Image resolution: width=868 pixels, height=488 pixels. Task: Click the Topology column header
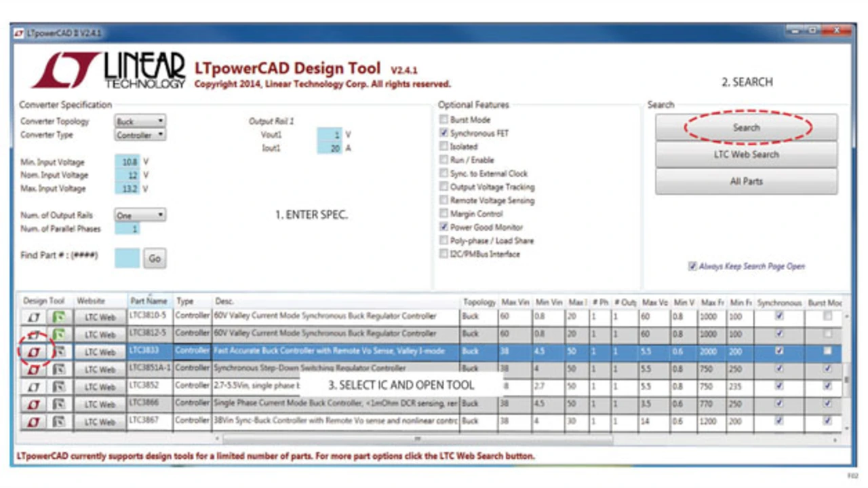click(479, 302)
